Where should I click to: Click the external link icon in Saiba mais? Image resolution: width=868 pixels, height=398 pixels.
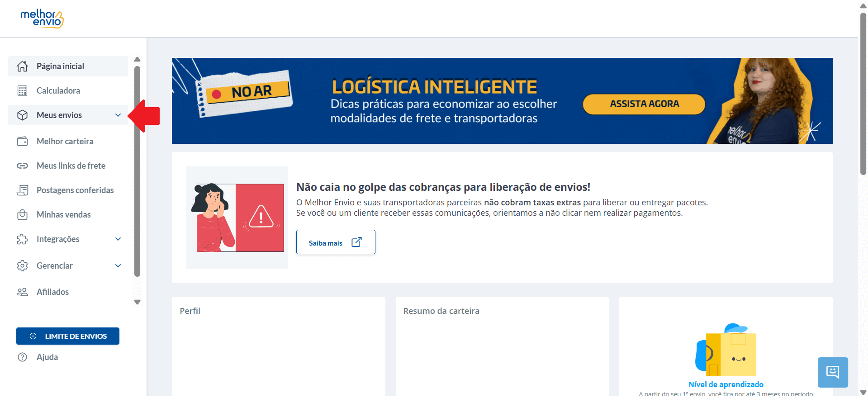(356, 242)
